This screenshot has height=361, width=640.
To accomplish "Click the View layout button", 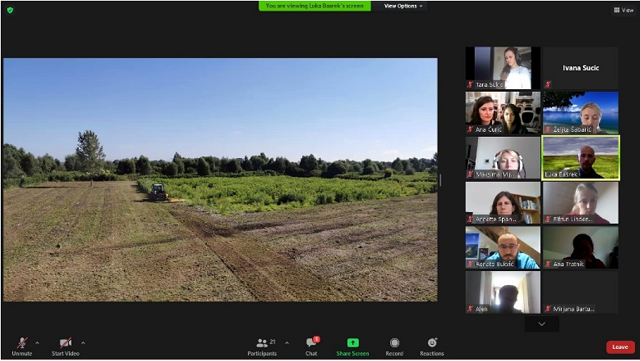I will [624, 10].
